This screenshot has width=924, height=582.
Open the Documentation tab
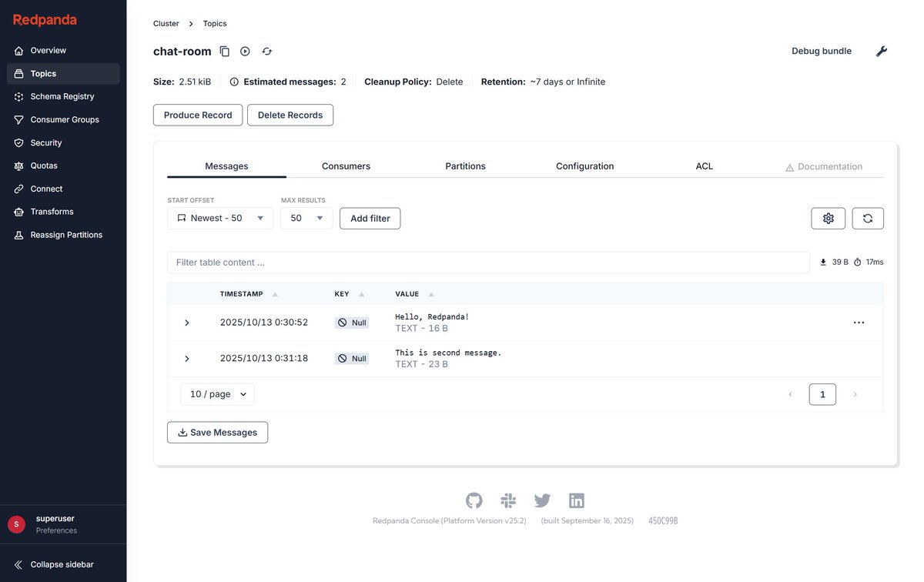click(824, 167)
